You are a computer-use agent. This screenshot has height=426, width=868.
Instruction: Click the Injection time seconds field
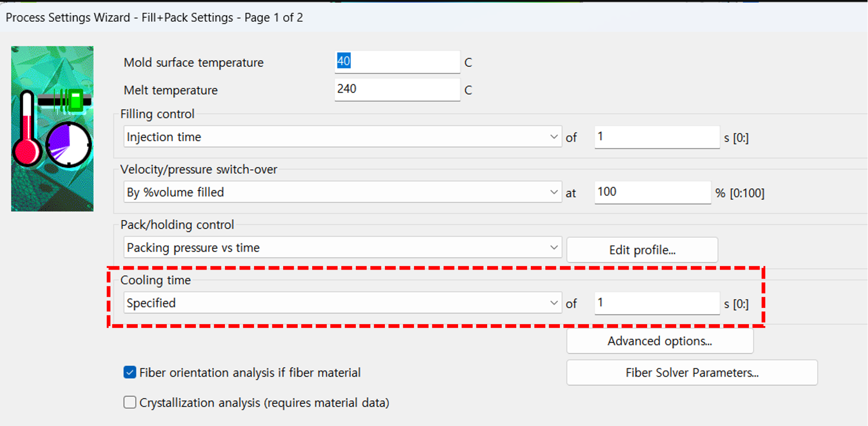point(657,137)
